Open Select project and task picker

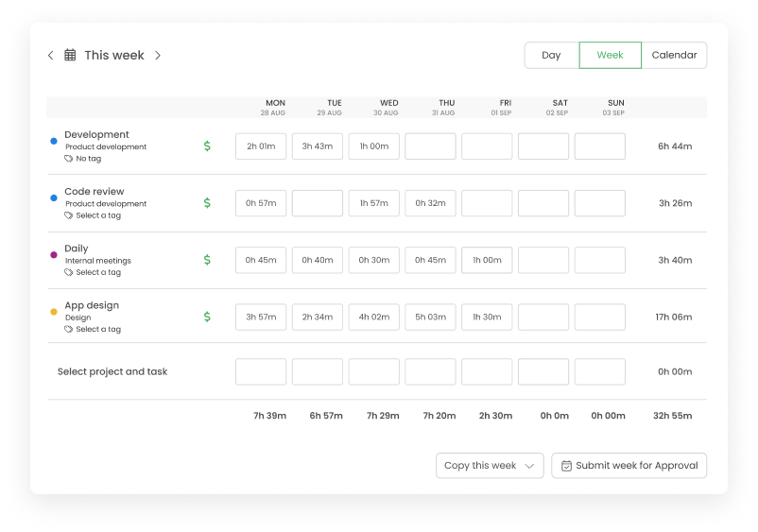(112, 371)
